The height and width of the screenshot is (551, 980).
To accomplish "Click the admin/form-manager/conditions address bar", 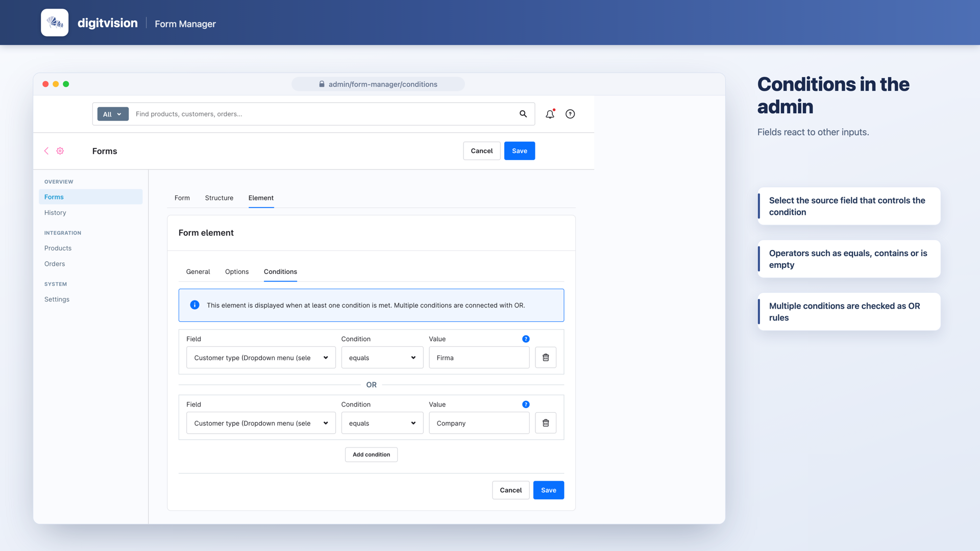I will (x=378, y=84).
